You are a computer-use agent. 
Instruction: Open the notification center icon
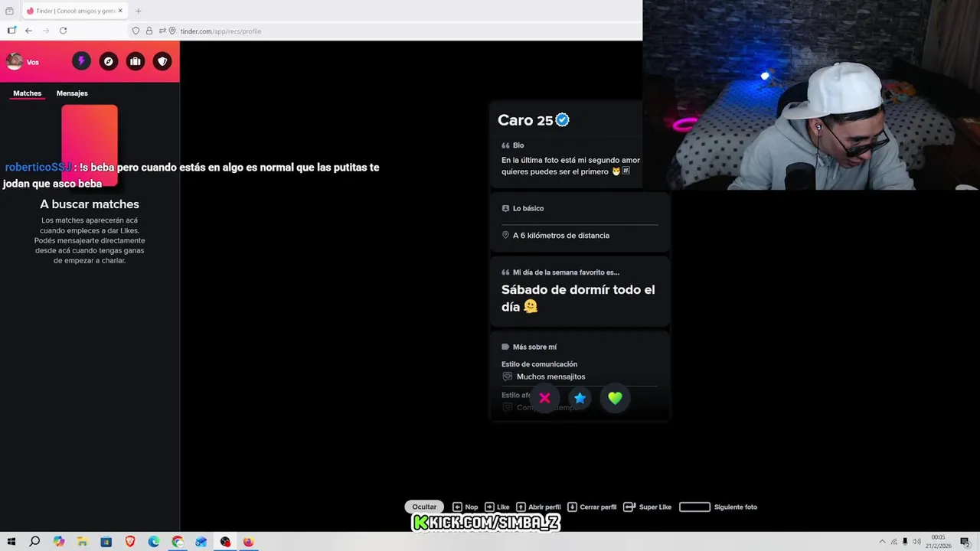965,542
